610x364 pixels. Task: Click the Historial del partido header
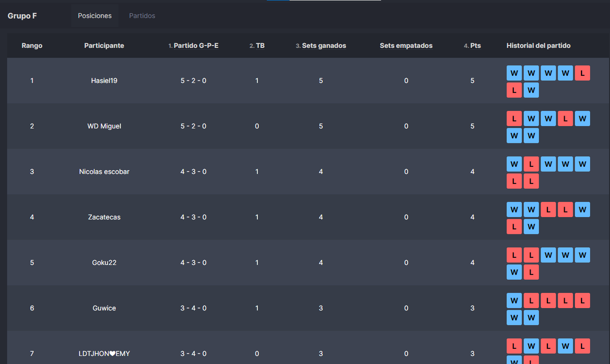tap(538, 46)
